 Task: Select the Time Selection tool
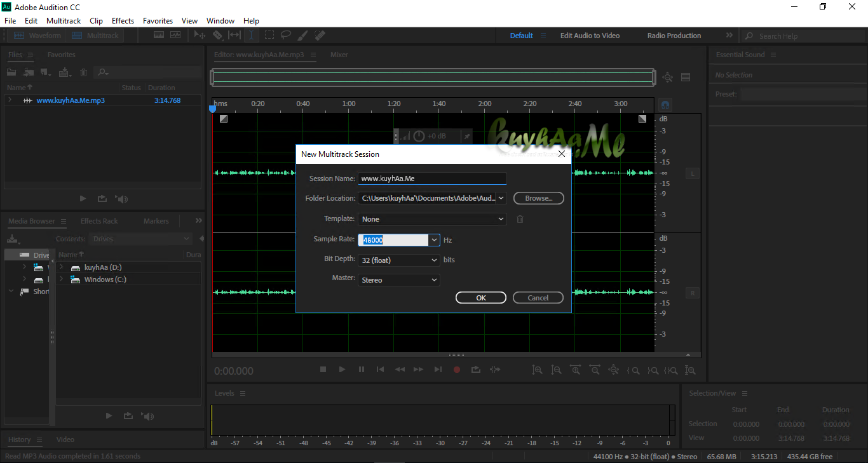coord(252,36)
